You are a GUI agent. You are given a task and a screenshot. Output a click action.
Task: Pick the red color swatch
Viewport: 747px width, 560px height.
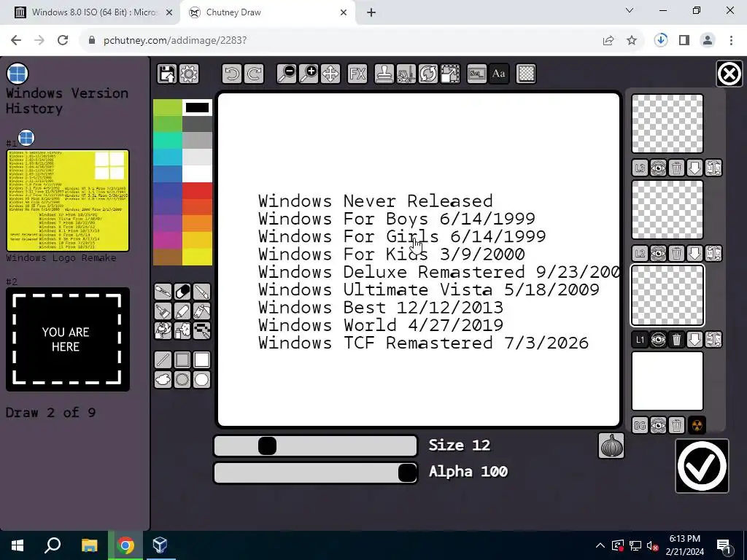point(197,190)
